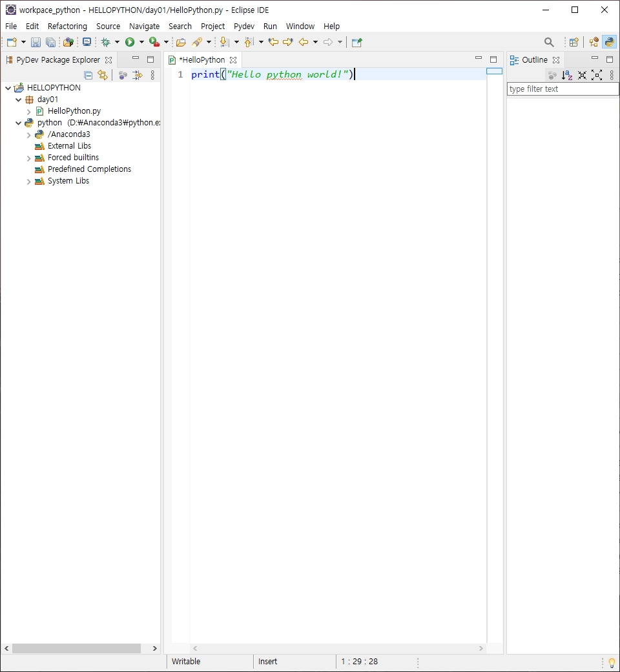The height and width of the screenshot is (672, 620).
Task: Open the Search dropdown arrow
Action: point(209,42)
